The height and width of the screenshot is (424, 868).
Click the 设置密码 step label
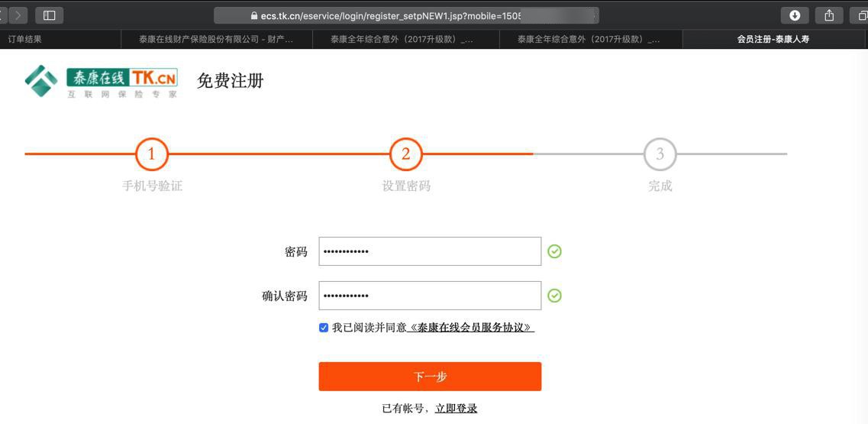pos(406,186)
